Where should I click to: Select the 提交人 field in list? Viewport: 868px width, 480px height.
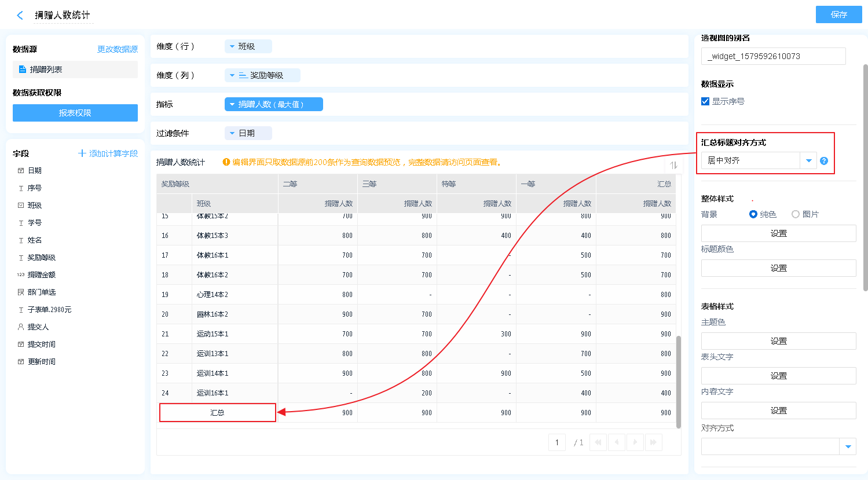(38, 327)
